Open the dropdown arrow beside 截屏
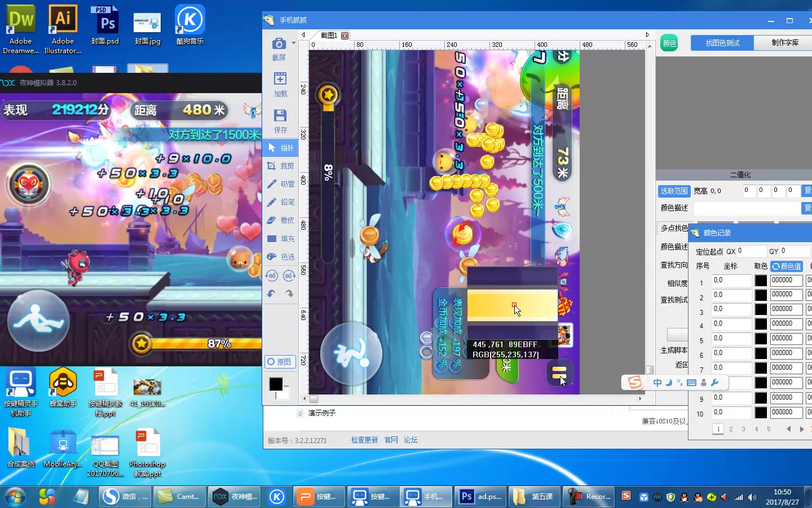 [x=294, y=43]
